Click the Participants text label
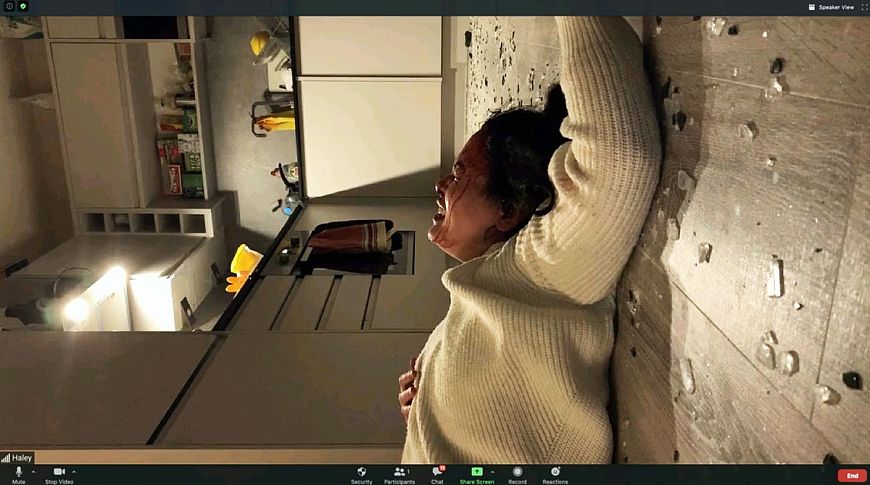This screenshot has width=870, height=485. [400, 481]
